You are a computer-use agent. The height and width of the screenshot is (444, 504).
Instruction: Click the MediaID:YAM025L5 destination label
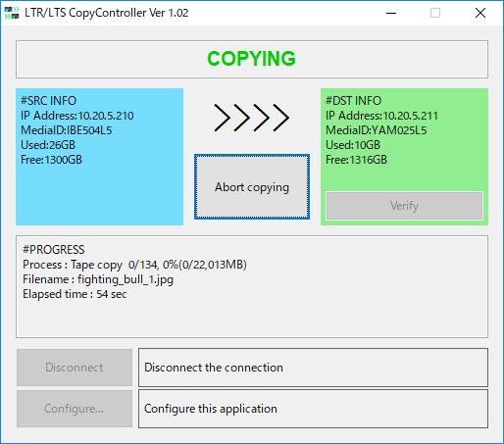(377, 130)
